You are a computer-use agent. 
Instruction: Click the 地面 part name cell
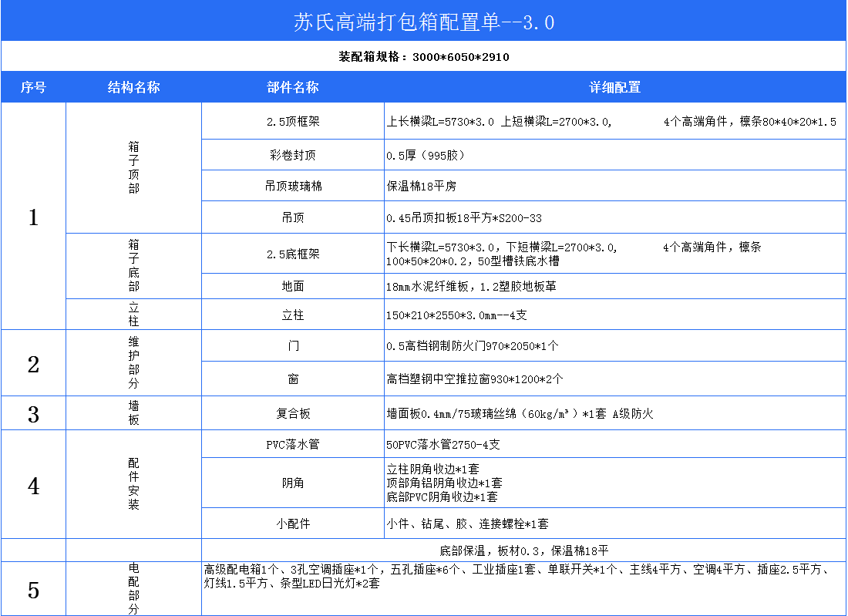point(293,286)
